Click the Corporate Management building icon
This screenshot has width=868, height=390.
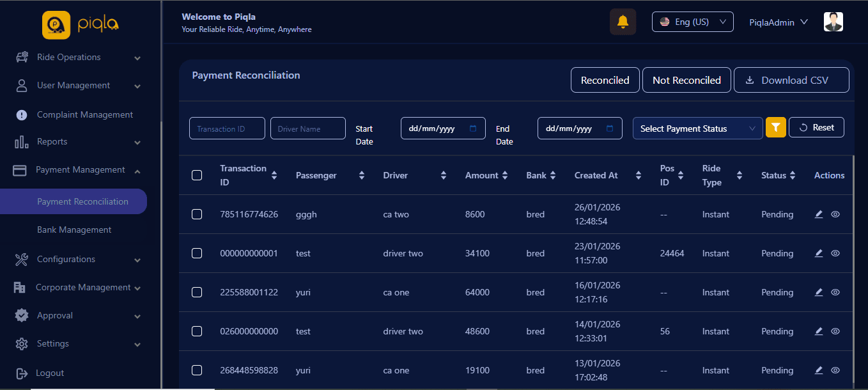pos(19,288)
